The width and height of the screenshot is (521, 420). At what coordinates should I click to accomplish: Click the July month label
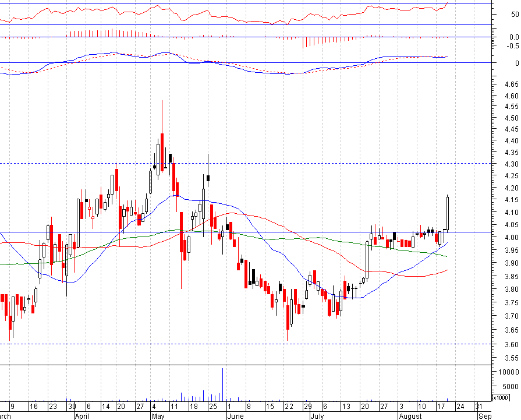tap(317, 417)
